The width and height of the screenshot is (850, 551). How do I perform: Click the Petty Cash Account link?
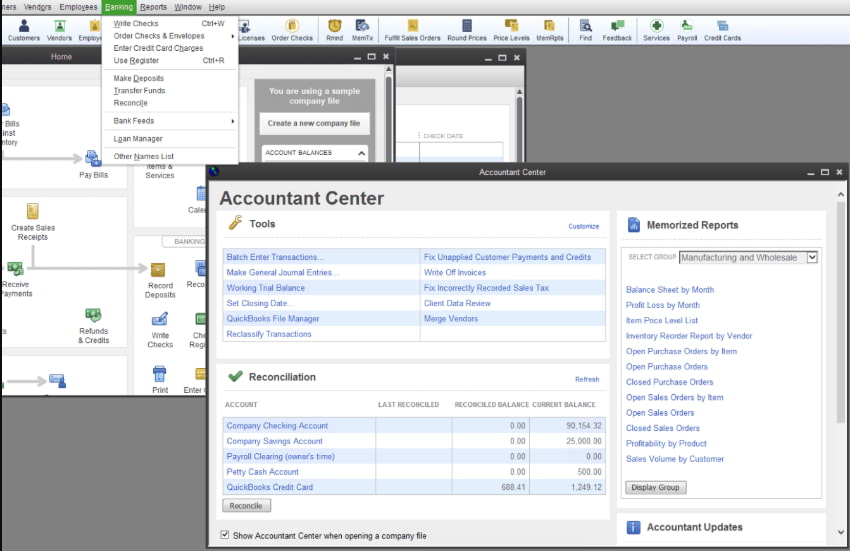tap(262, 472)
